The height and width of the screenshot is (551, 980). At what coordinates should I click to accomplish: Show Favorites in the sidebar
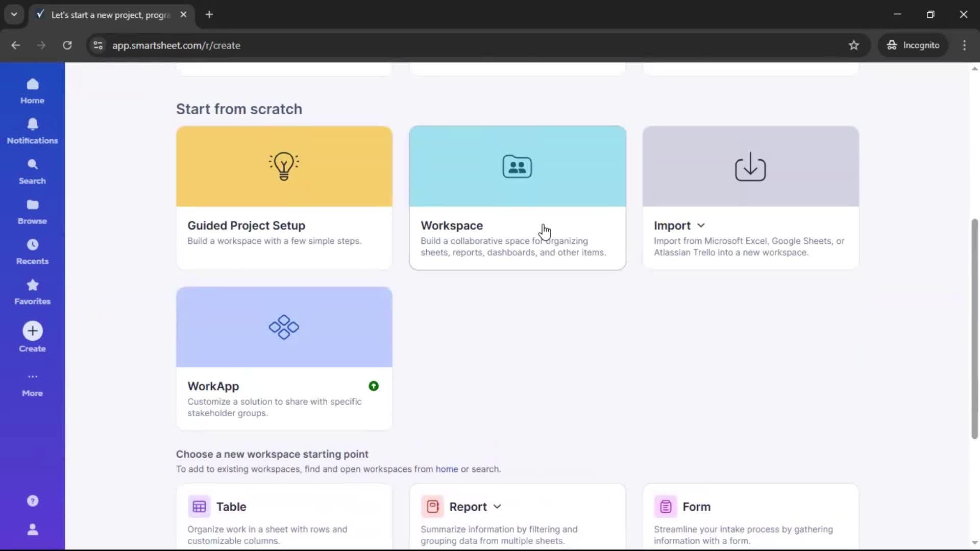tap(32, 291)
